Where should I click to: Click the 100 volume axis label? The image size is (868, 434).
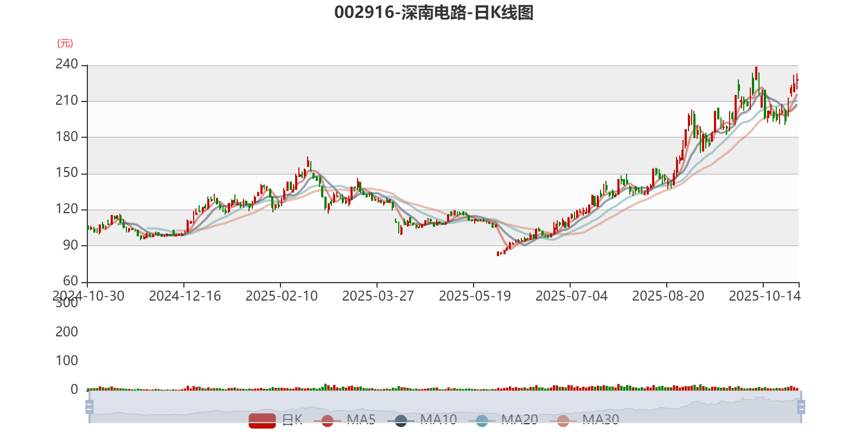(x=67, y=360)
